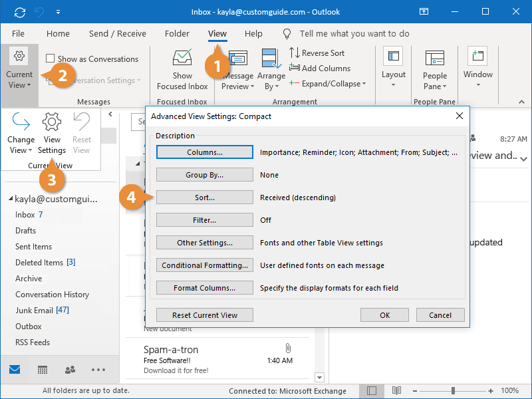
Task: Open the Spam-a-tron Free Software email
Action: pyautogui.click(x=218, y=359)
